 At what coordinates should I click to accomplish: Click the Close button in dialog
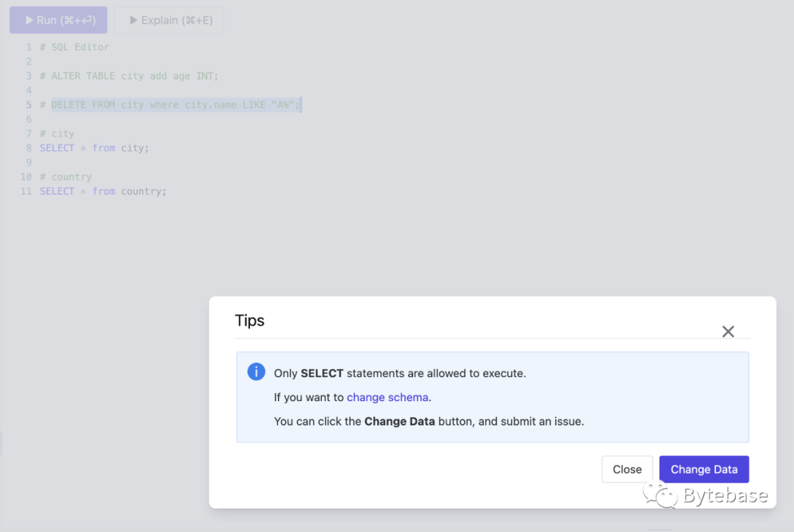click(627, 470)
